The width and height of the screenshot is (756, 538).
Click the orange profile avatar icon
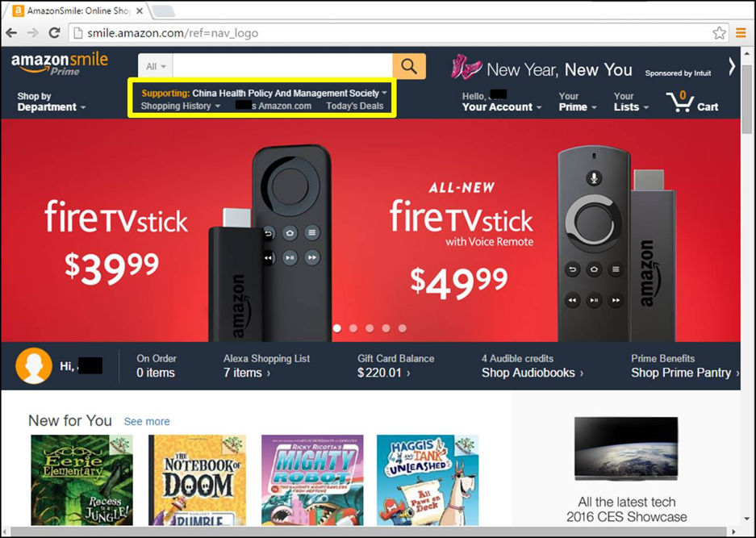pos(34,366)
